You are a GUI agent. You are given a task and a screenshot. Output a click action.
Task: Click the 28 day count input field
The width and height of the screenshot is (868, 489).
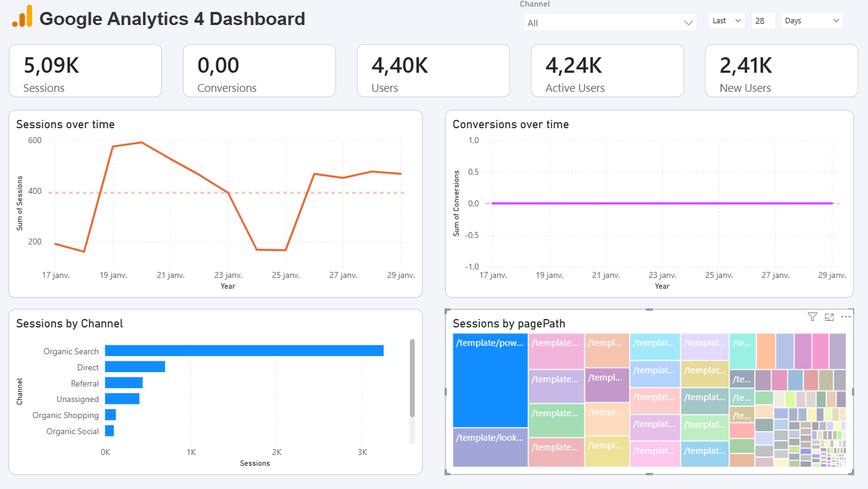763,20
